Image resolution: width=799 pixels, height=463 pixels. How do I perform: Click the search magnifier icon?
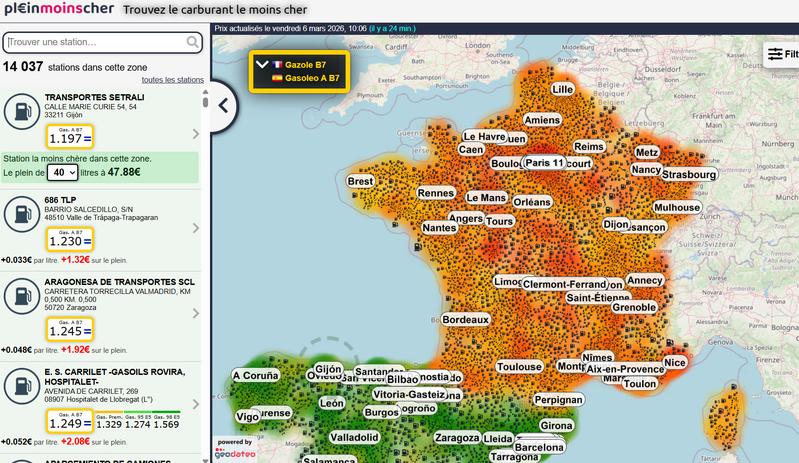[192, 42]
